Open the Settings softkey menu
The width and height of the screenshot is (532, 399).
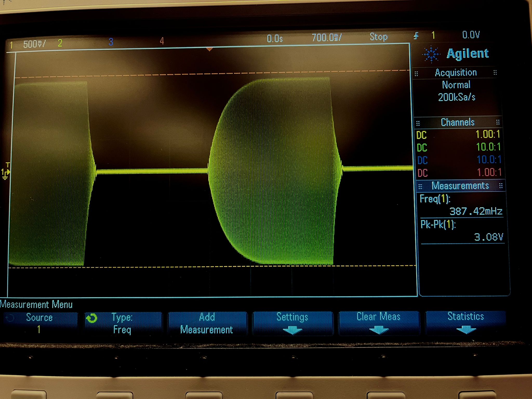[x=292, y=323]
